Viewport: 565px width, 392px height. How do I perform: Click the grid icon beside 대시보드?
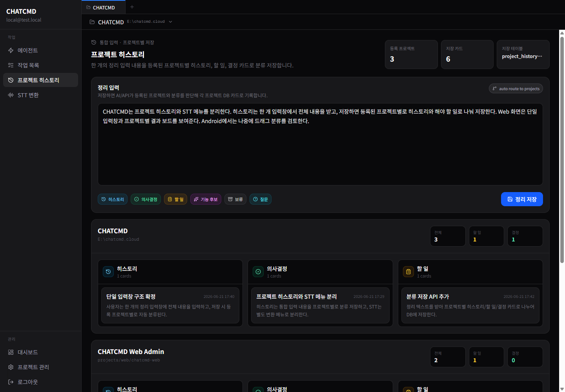11,352
